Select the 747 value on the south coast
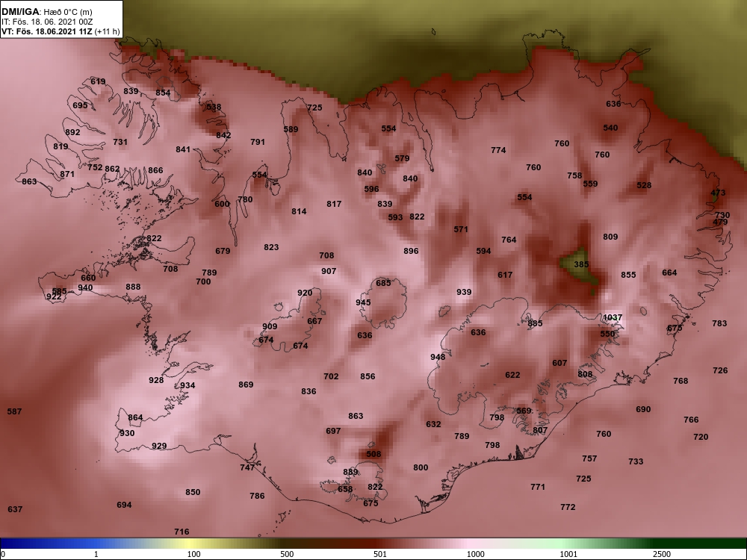This screenshot has width=747, height=560. [247, 467]
